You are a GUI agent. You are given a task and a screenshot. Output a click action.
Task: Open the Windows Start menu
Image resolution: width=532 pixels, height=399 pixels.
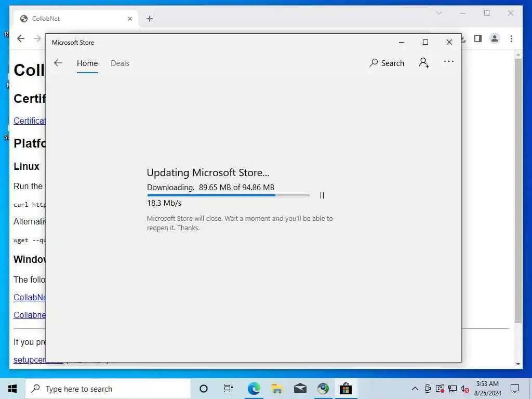pos(12,389)
